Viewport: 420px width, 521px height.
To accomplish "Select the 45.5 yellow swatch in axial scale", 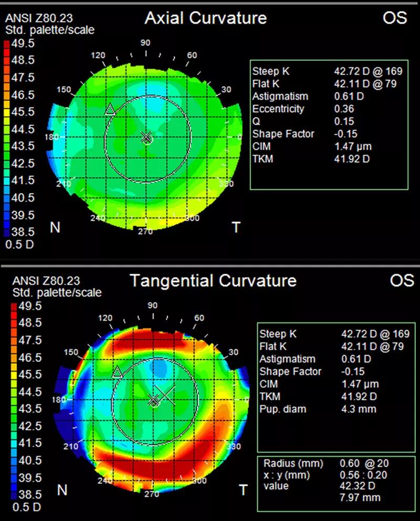I will tap(7, 112).
